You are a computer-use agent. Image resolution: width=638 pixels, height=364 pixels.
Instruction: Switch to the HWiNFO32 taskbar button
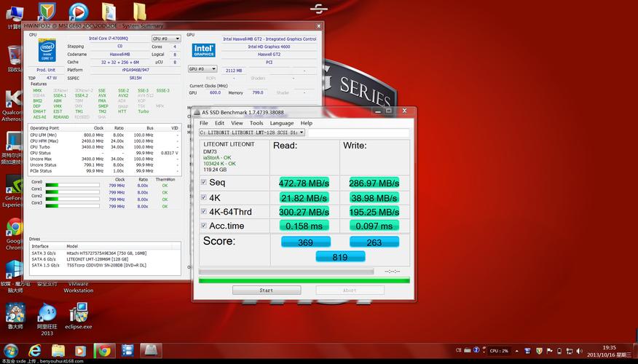pos(127,351)
